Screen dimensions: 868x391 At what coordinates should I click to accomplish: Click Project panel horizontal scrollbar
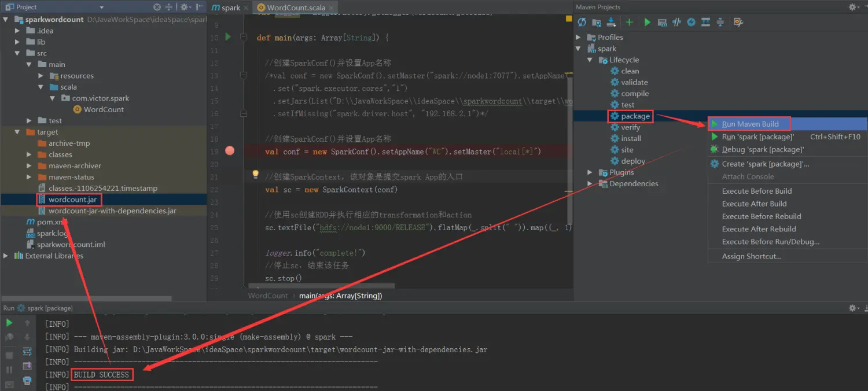point(86,298)
